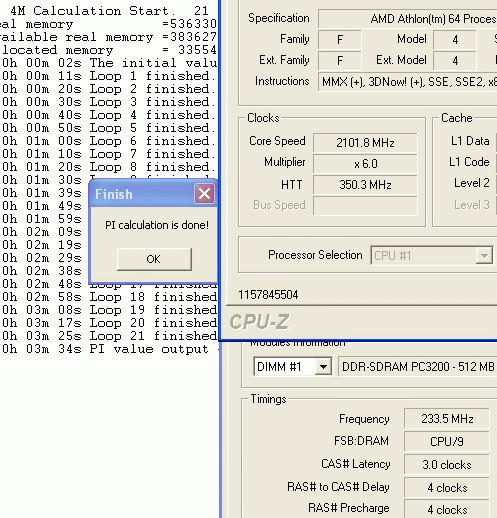This screenshot has width=497, height=518.
Task: Select the Specification AMD Athlon 64 field
Action: point(407,19)
